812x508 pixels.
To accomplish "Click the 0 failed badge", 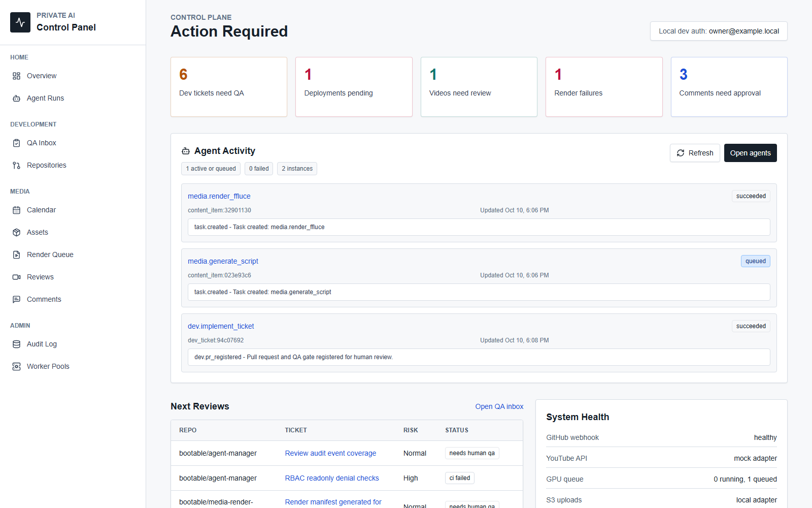I will point(259,169).
